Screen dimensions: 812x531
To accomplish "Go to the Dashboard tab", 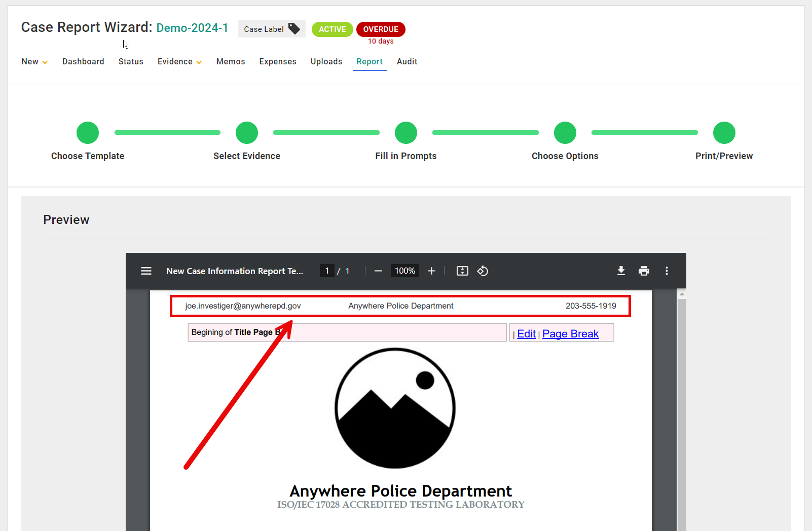I will pyautogui.click(x=83, y=62).
